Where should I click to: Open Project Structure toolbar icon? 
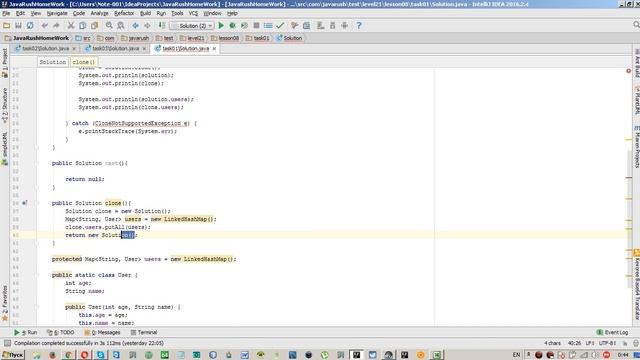307,25
